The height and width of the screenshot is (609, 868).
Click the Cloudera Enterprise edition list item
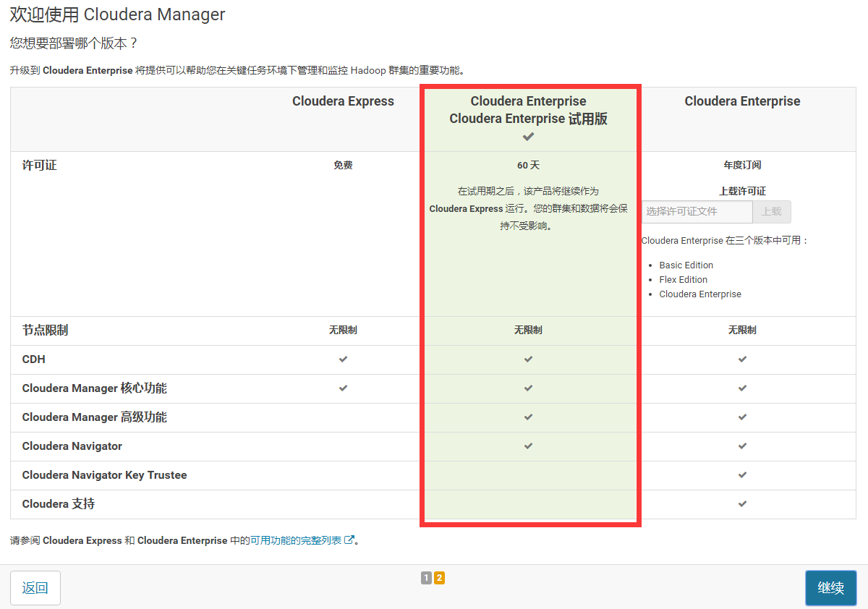click(700, 294)
